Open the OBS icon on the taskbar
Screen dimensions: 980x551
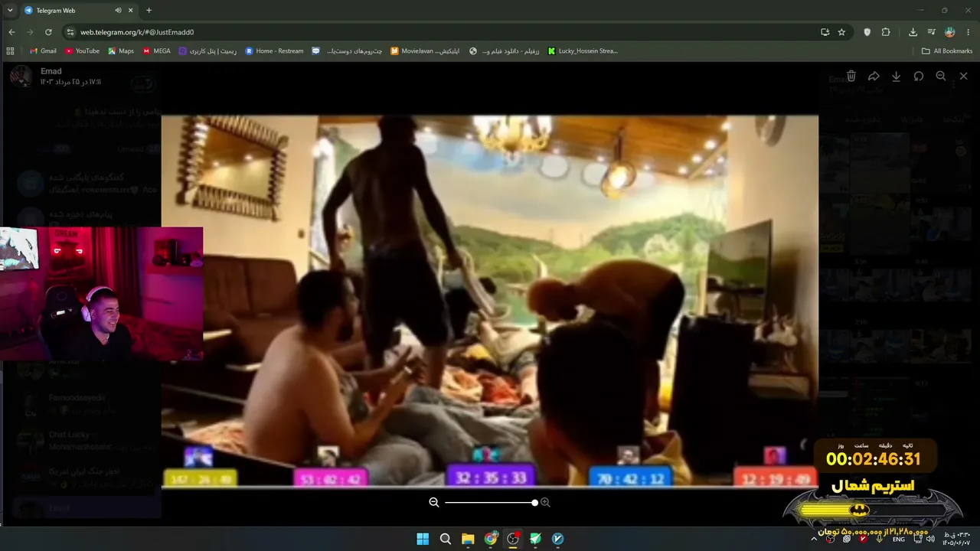(513, 539)
